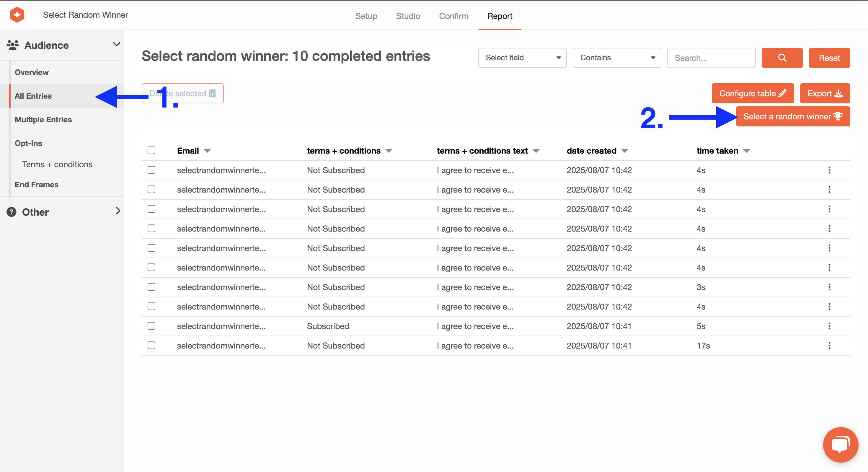Open Multiple Entries in the sidebar
The image size is (868, 472).
click(43, 119)
